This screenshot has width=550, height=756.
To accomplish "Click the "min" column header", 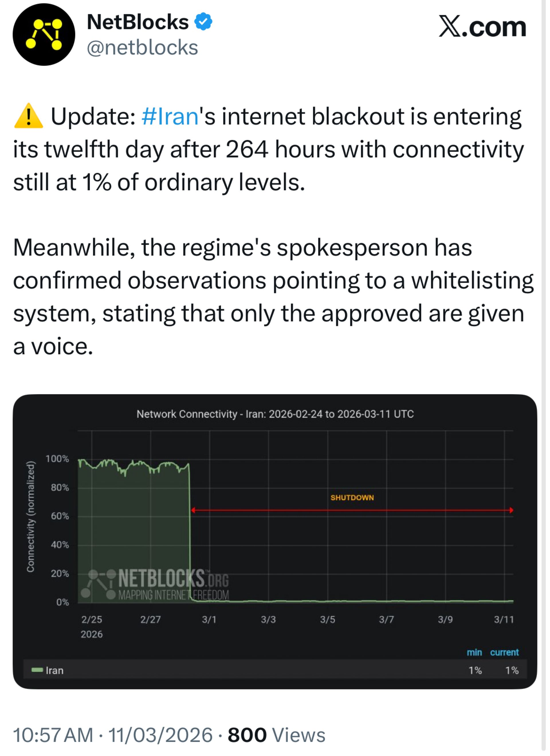I will [x=474, y=652].
